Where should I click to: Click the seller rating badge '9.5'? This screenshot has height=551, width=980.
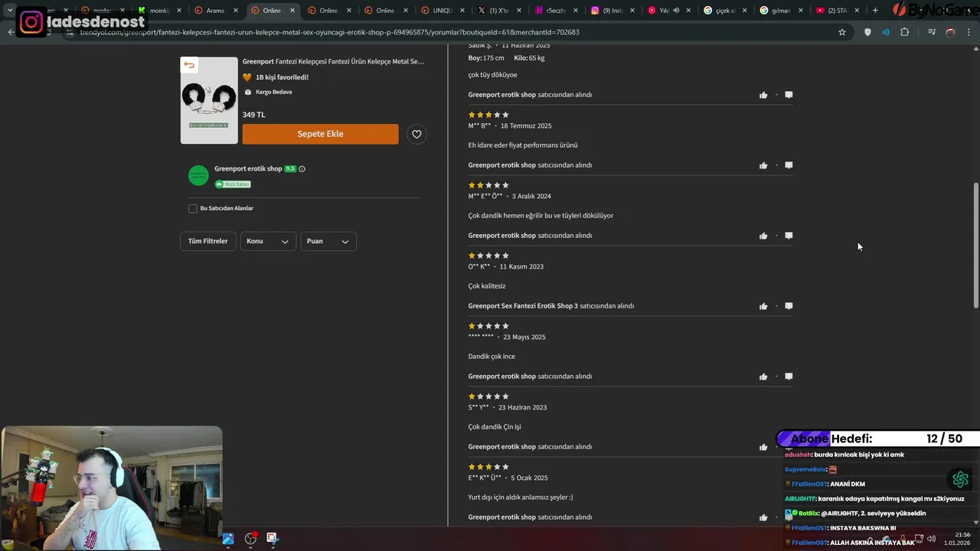click(290, 168)
